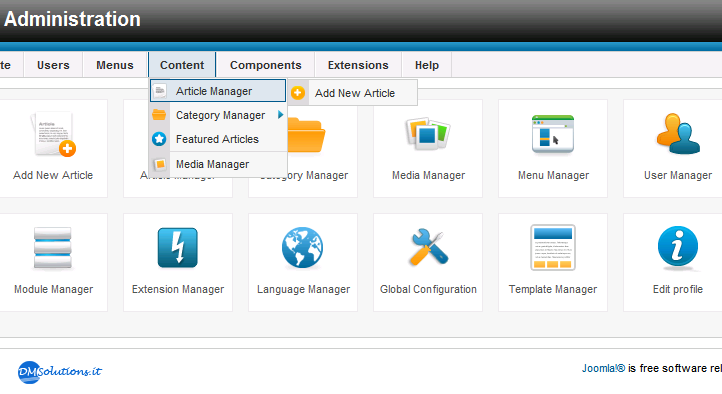Select Featured Articles from Content dropdown
The width and height of the screenshot is (722, 394).
(218, 139)
